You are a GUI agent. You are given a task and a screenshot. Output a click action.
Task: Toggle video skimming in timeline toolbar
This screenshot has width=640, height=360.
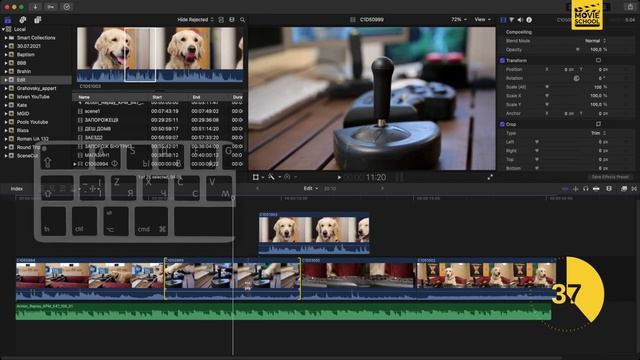click(x=565, y=189)
